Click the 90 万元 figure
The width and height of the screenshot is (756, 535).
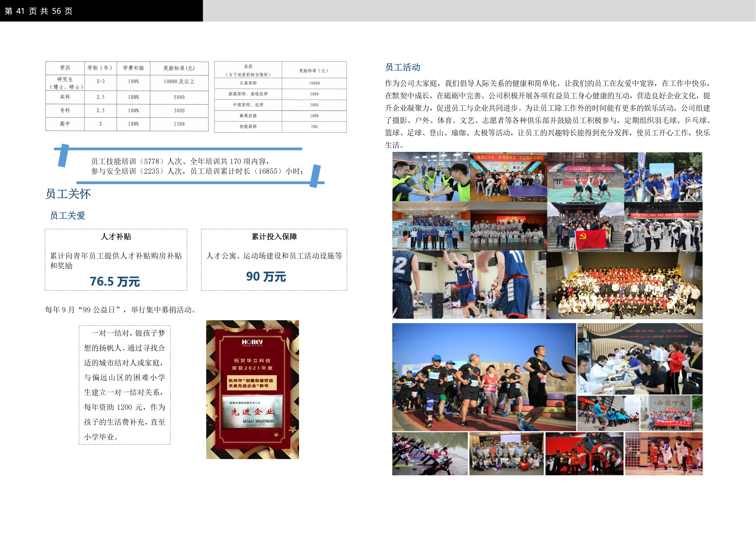tap(266, 276)
